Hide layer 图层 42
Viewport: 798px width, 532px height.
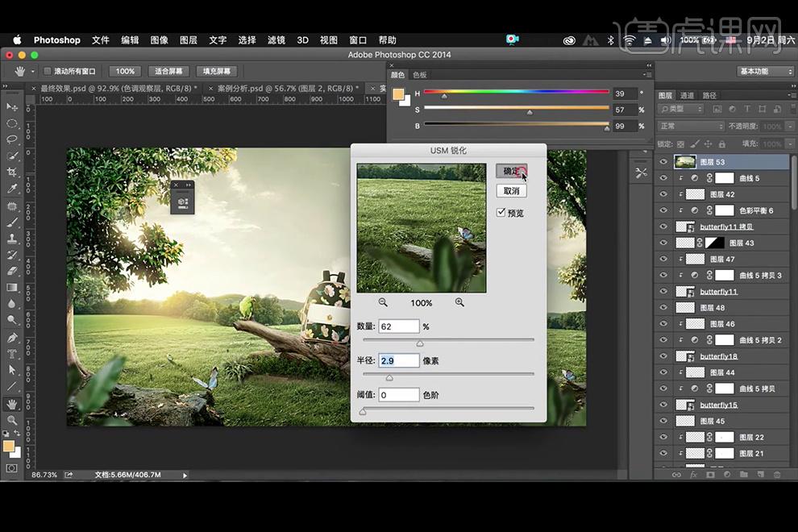(x=663, y=194)
